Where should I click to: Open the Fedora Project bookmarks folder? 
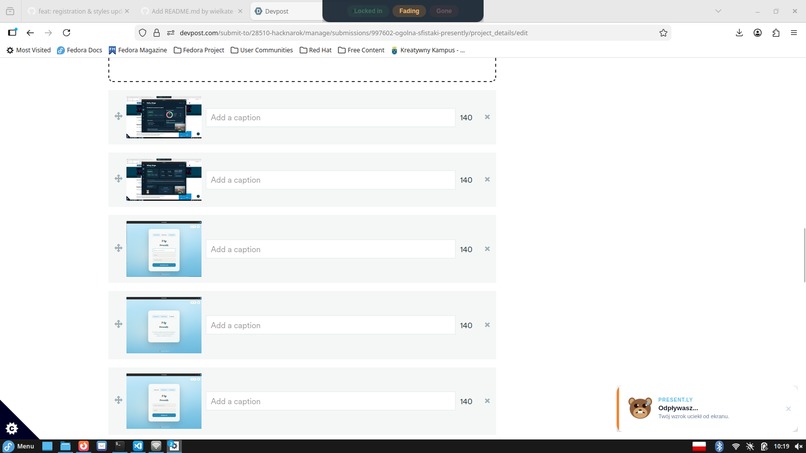[x=199, y=50]
